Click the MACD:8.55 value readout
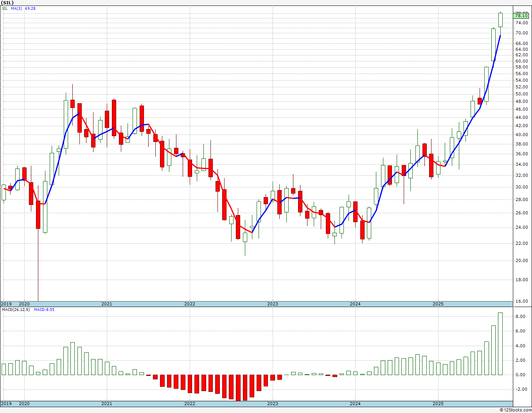This screenshot has height=413, width=532. (44, 309)
